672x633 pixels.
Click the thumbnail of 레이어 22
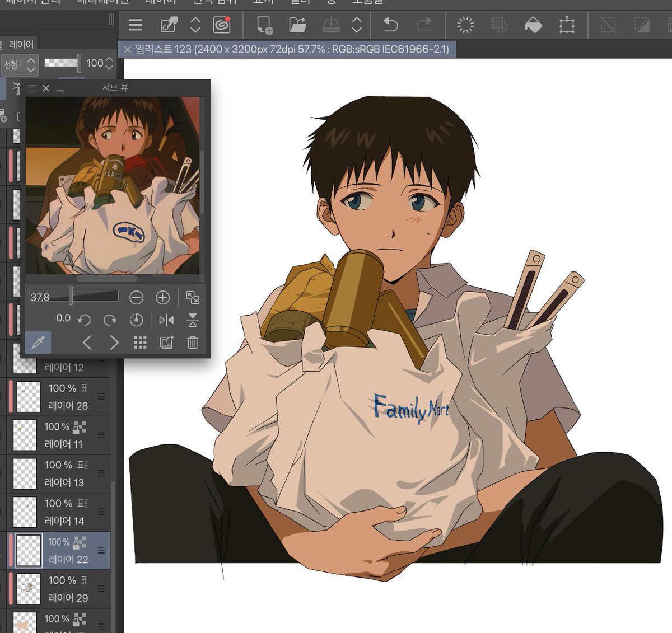[28, 551]
